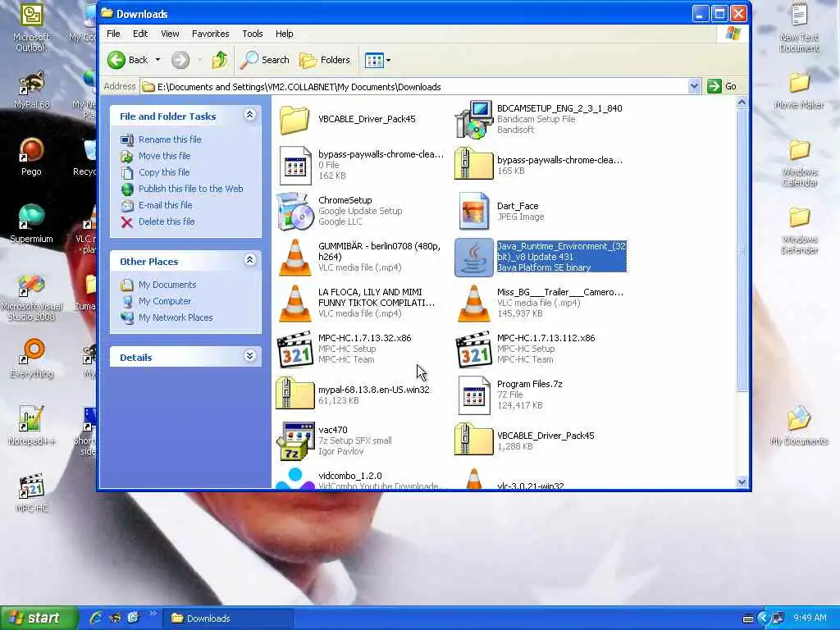Select the ChromeSetup installer icon
Viewport: 840px width, 630px height.
[294, 212]
